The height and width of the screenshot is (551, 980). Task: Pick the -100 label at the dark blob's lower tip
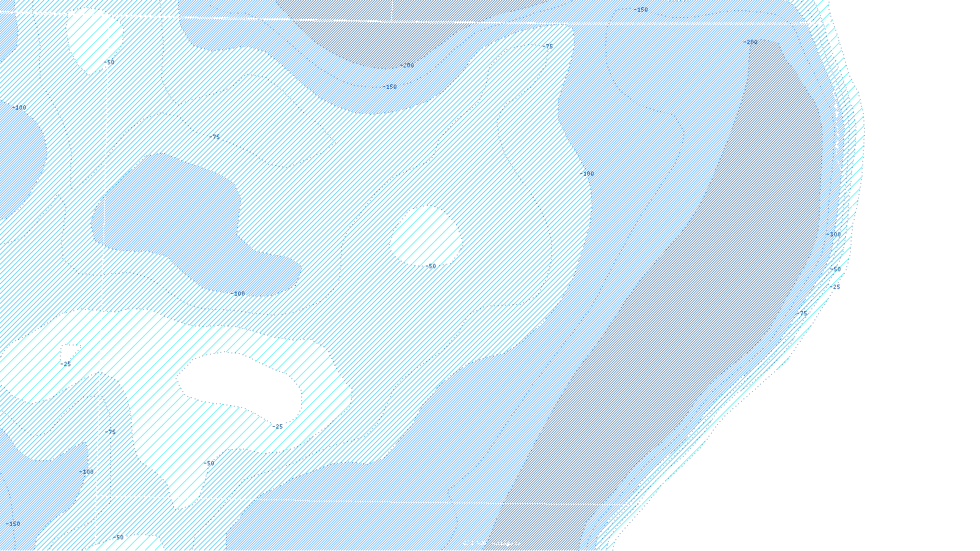click(x=238, y=294)
